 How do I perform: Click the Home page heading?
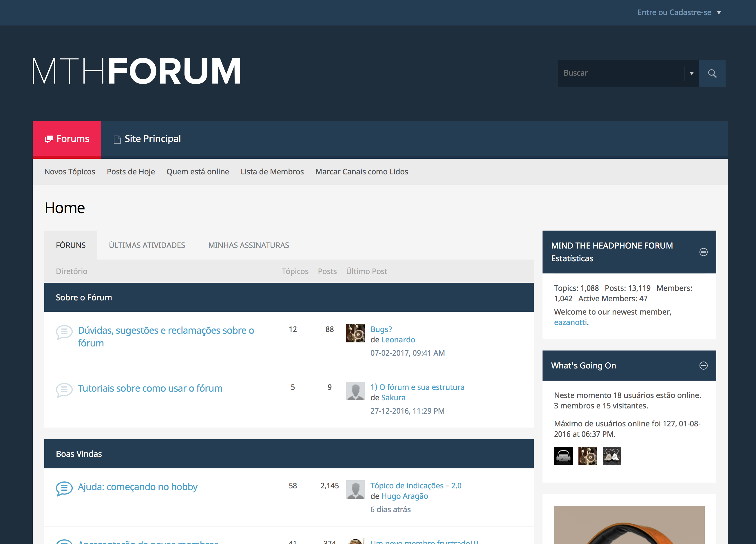pyautogui.click(x=65, y=208)
